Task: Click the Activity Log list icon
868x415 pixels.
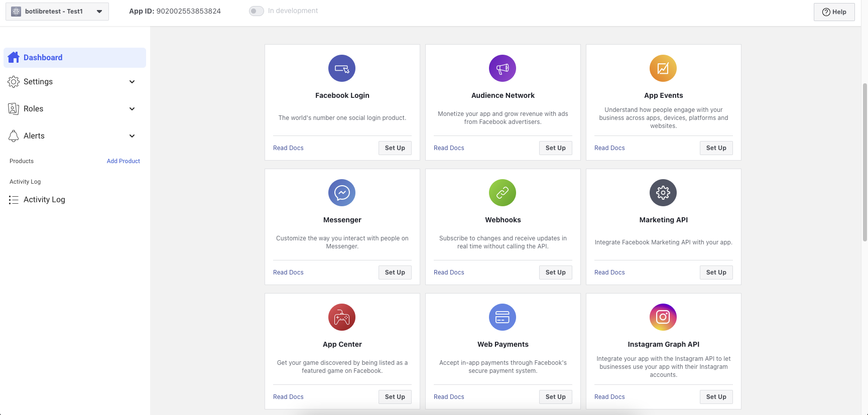Action: 14,200
